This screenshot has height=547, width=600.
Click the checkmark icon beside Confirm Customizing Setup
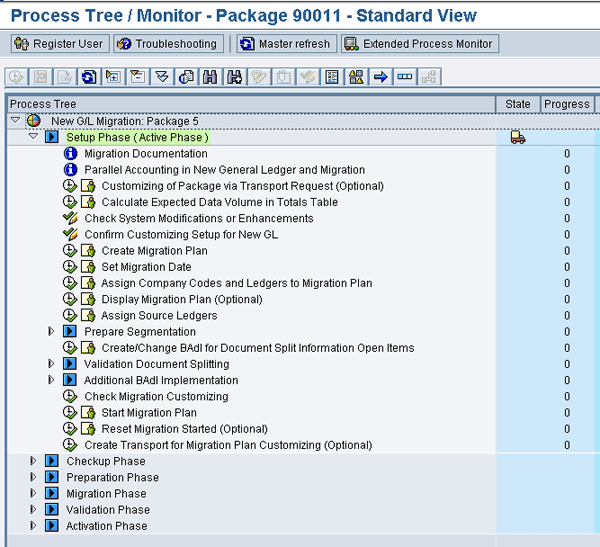70,235
